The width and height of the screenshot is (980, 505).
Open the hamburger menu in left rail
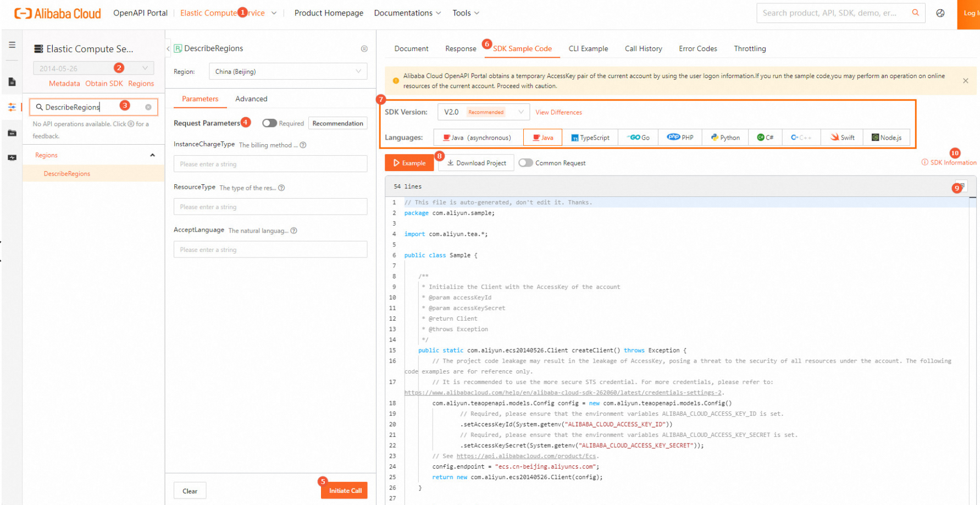click(12, 45)
